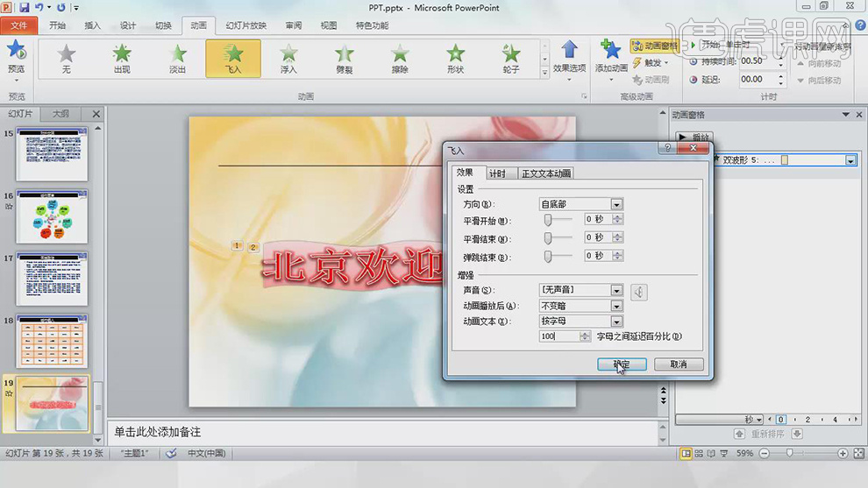
Task: Click the spell check icon in status bar
Action: [x=171, y=453]
